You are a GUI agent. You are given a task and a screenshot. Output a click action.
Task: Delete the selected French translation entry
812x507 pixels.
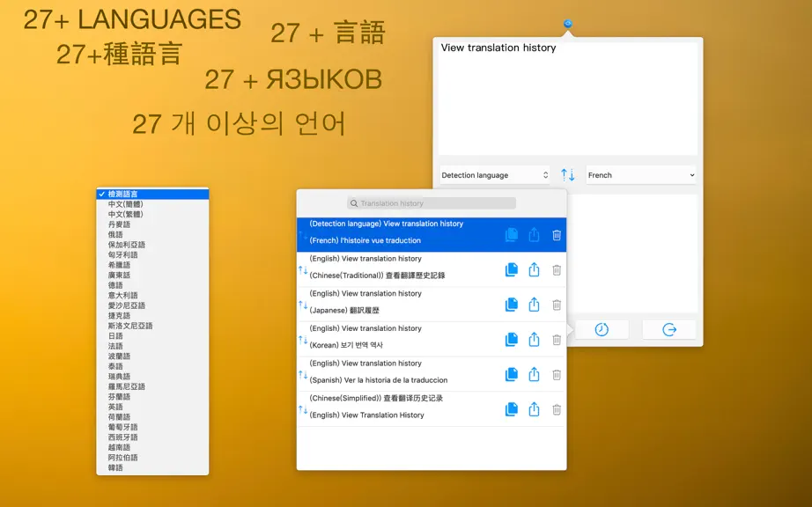557,235
